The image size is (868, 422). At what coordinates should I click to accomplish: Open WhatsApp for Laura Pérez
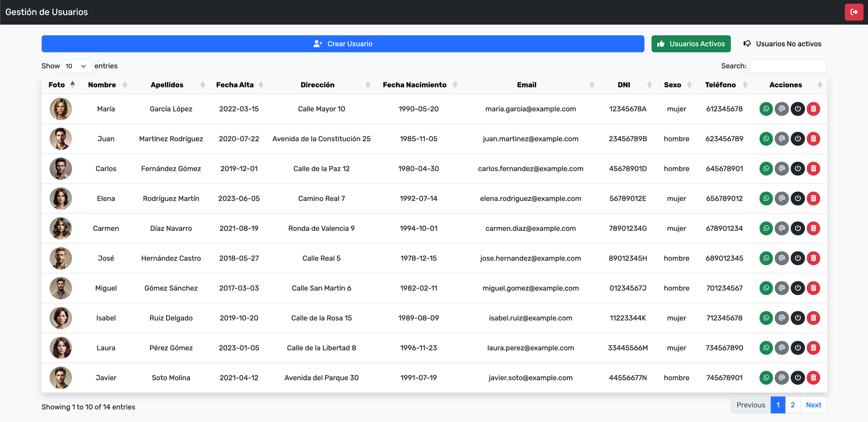[766, 348]
